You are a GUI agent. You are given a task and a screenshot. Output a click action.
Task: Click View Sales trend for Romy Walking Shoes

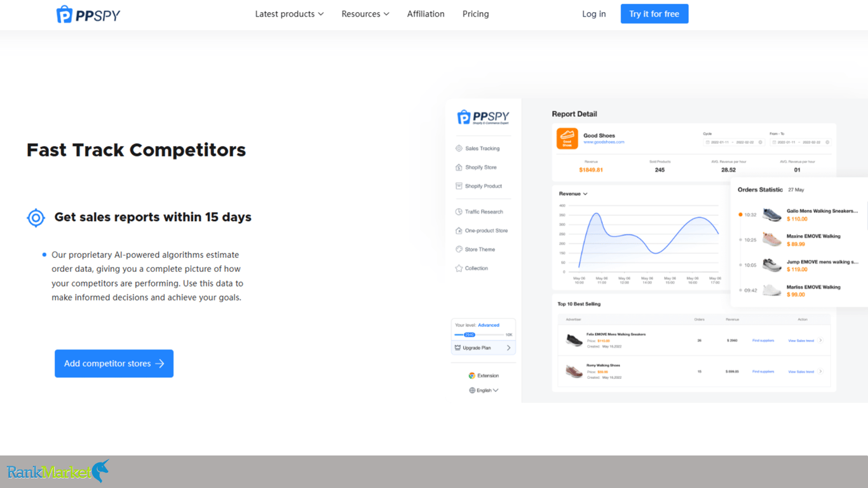(x=801, y=372)
